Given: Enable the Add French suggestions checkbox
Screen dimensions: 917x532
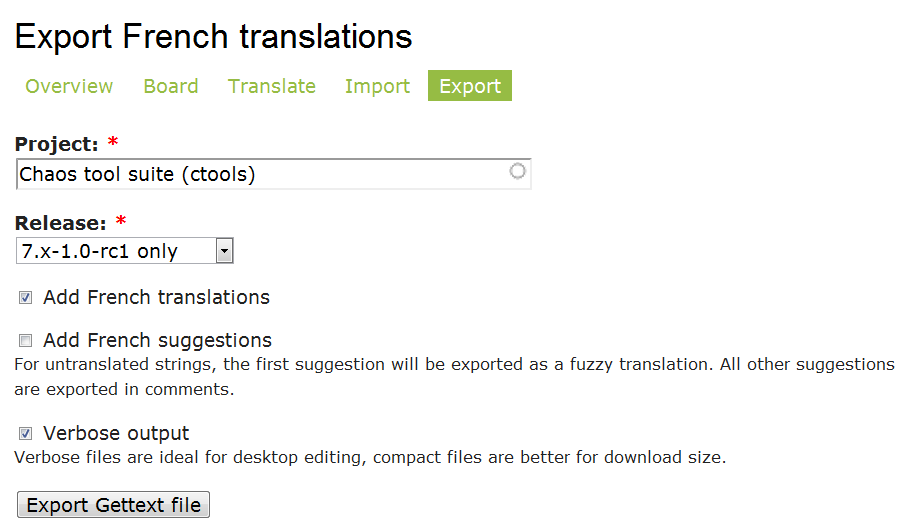Looking at the screenshot, I should (25, 340).
